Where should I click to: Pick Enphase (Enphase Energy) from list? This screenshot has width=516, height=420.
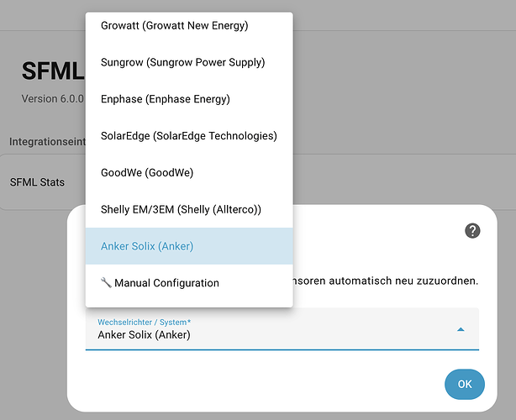[189, 99]
